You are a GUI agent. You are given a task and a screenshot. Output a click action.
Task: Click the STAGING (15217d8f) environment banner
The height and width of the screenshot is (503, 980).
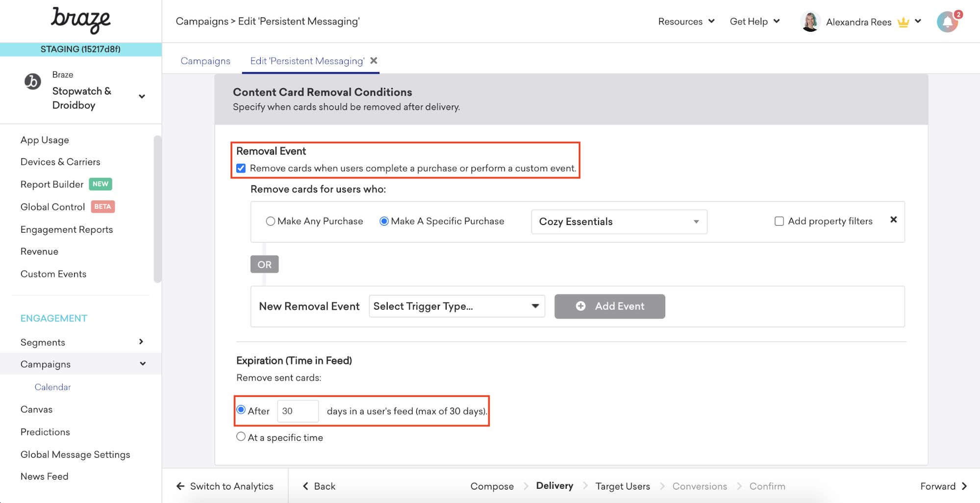pyautogui.click(x=81, y=49)
